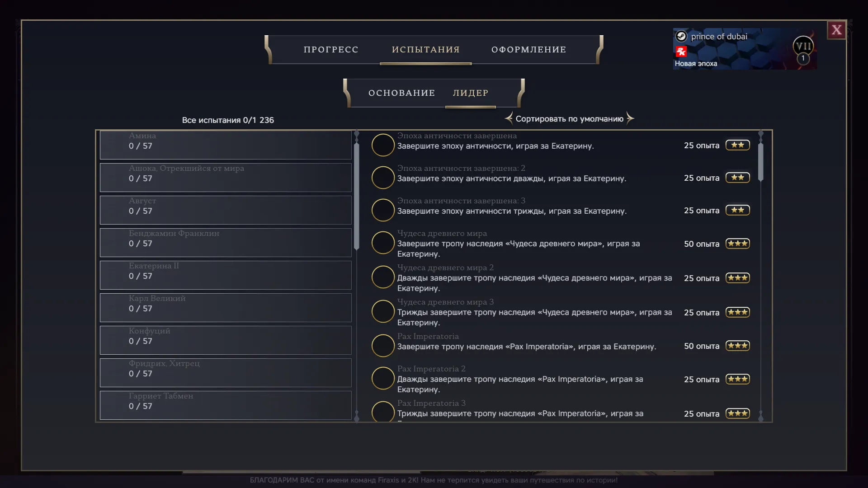Select leader Екатерина II in list

click(x=226, y=275)
